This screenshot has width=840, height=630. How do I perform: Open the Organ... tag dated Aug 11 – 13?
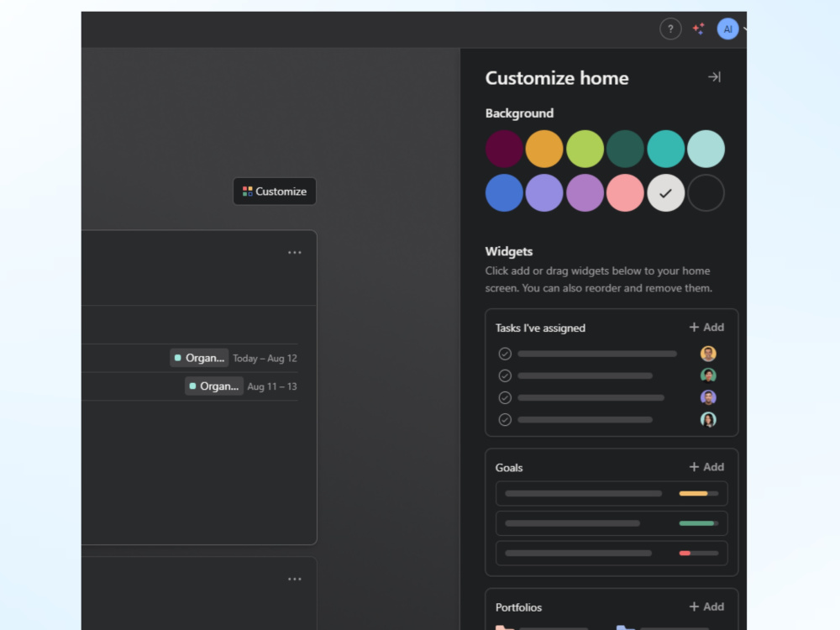click(214, 386)
